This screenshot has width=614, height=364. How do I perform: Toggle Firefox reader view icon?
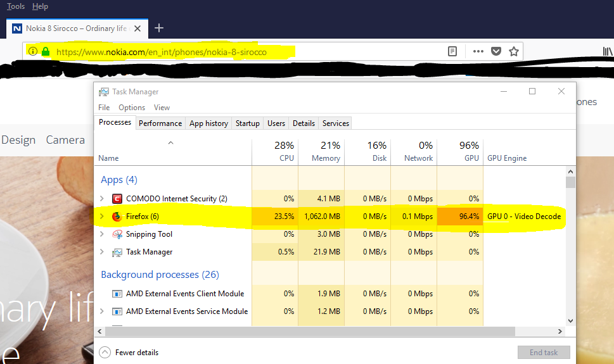tap(452, 51)
